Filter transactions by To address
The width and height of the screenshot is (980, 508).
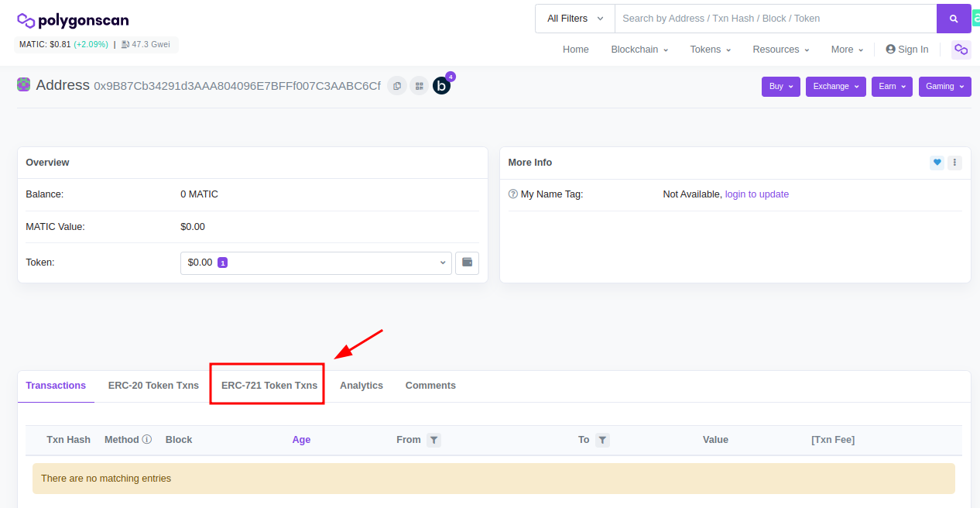click(x=602, y=440)
